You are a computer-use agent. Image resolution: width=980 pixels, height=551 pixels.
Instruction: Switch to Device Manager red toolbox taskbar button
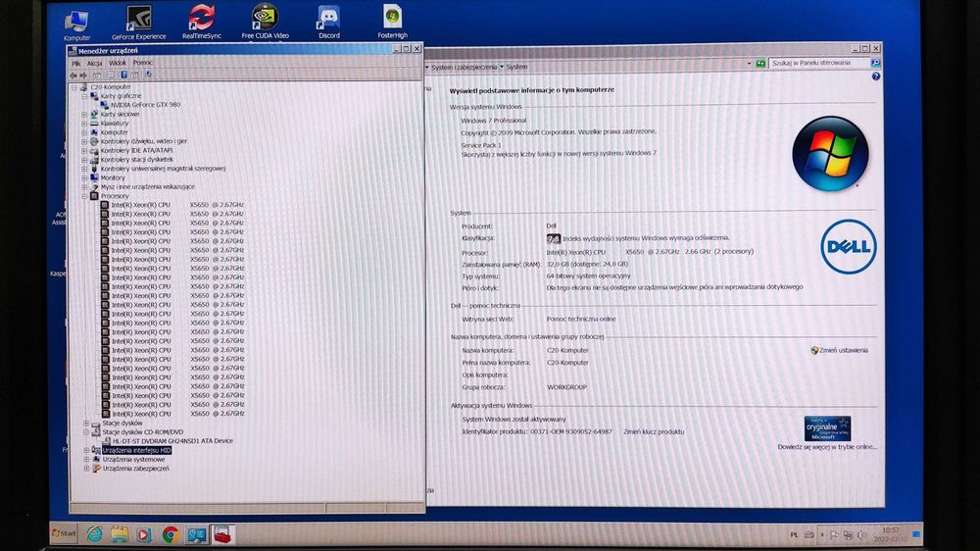coord(222,534)
